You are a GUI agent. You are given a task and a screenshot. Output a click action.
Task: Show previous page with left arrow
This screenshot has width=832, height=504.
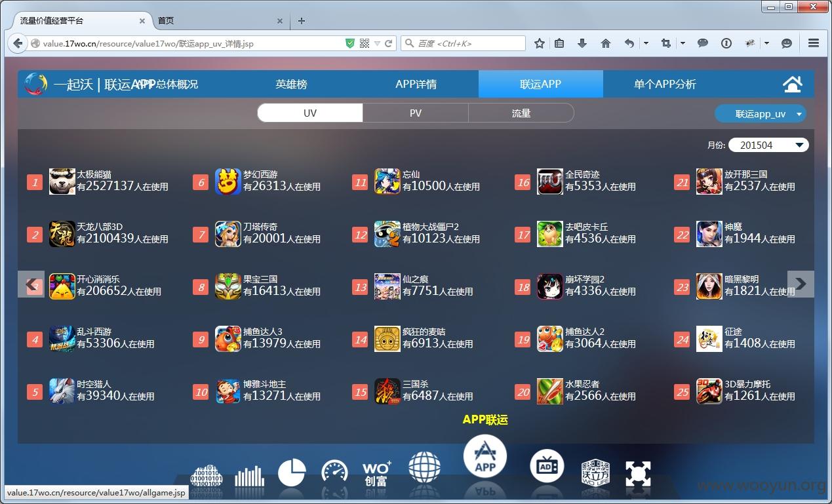click(x=31, y=284)
